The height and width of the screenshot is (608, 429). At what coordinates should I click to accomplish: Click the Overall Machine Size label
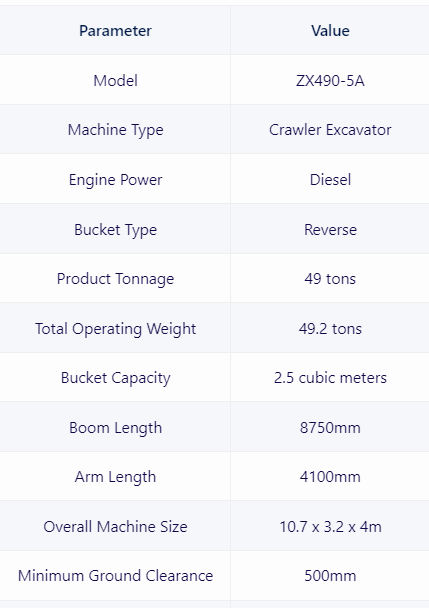115,527
